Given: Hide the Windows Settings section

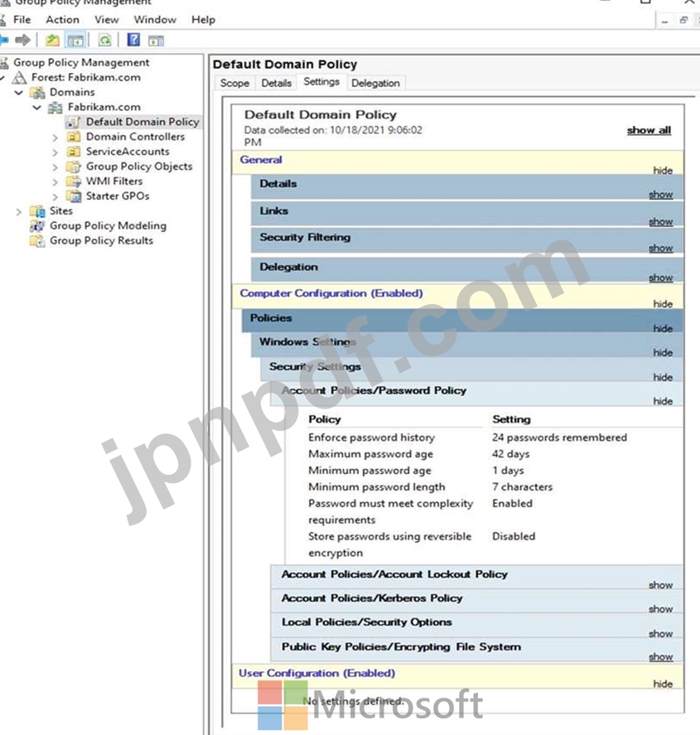Looking at the screenshot, I should point(663,352).
